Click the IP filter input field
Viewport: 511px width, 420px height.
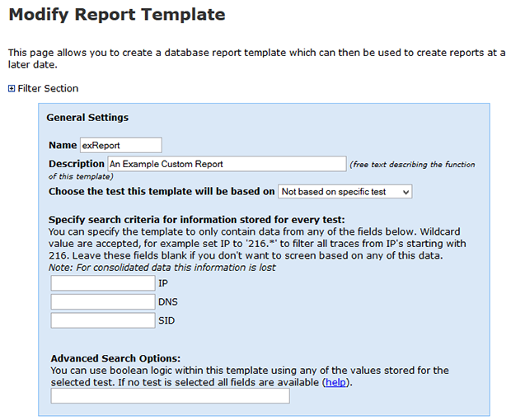[x=103, y=283]
